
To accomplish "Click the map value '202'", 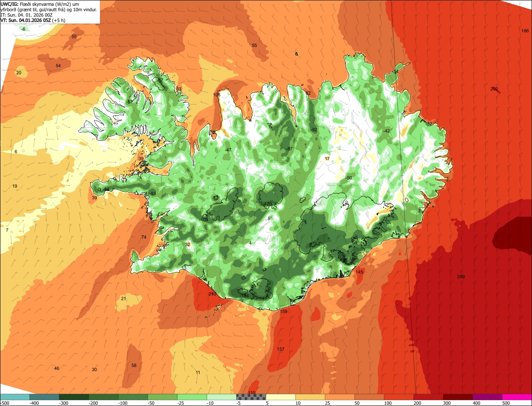I will (494, 89).
